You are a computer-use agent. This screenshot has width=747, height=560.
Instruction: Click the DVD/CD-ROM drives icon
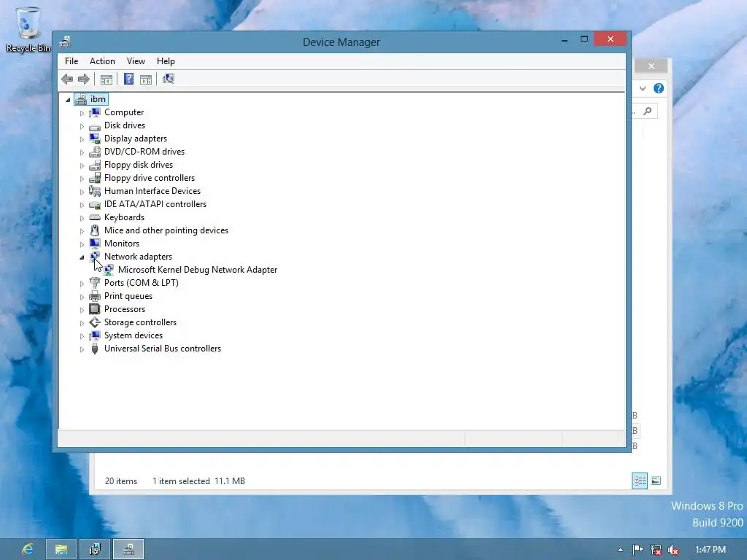pyautogui.click(x=95, y=152)
